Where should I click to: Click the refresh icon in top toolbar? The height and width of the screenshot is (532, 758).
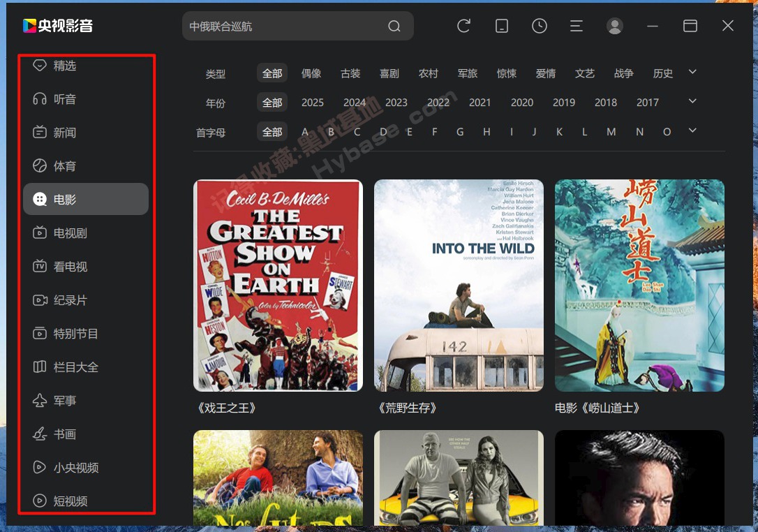(x=463, y=26)
